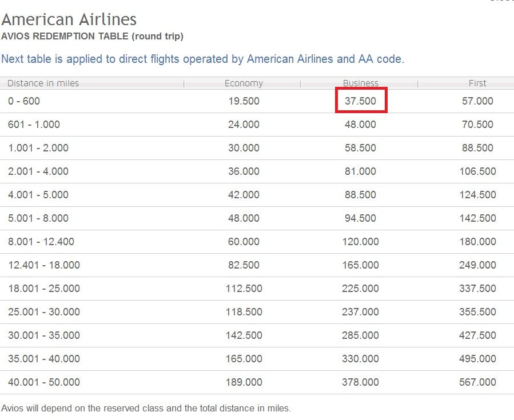Click the American Airlines heading

point(69,19)
